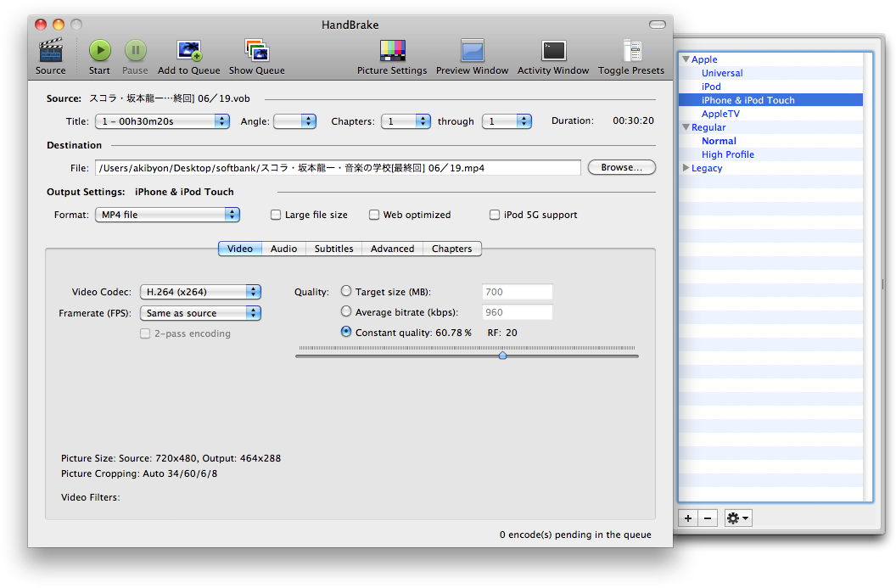896x588 pixels.
Task: Switch to the Advanced tab
Action: tap(392, 249)
